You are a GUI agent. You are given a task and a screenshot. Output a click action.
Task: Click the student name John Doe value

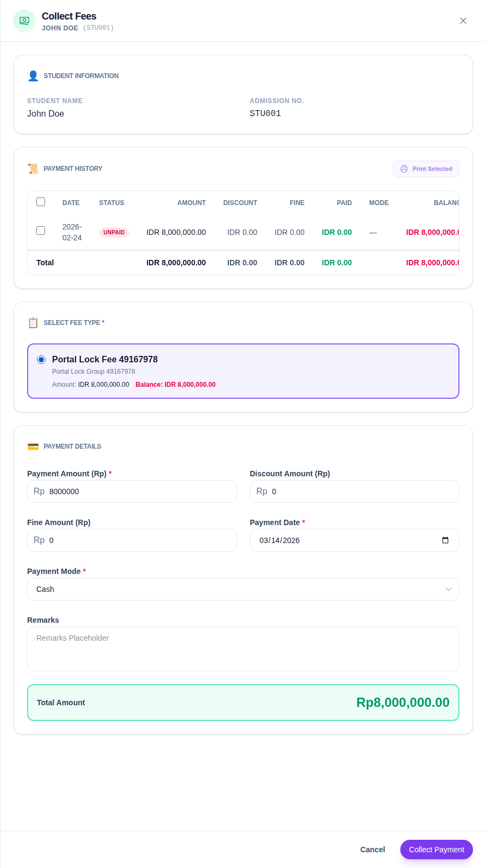click(46, 113)
